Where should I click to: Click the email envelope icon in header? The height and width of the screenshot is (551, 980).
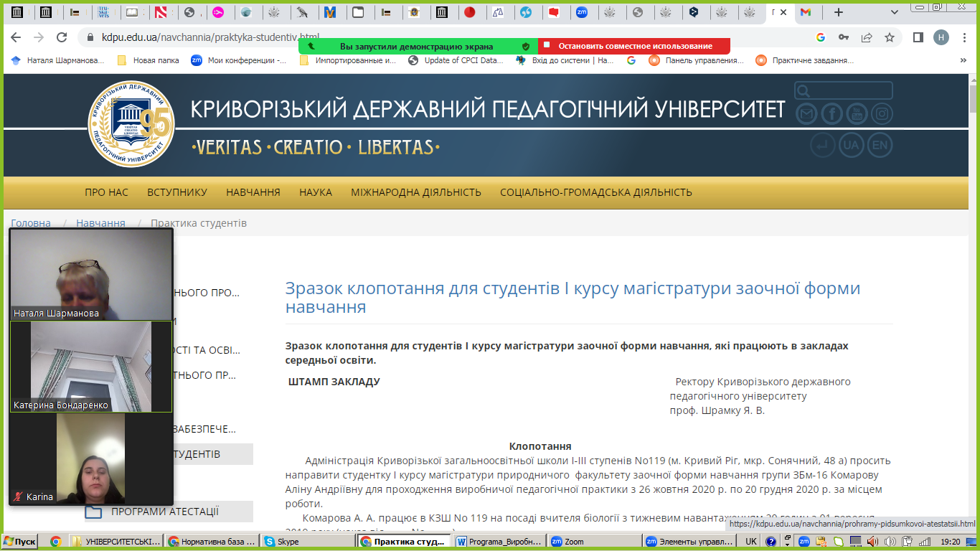(x=806, y=113)
